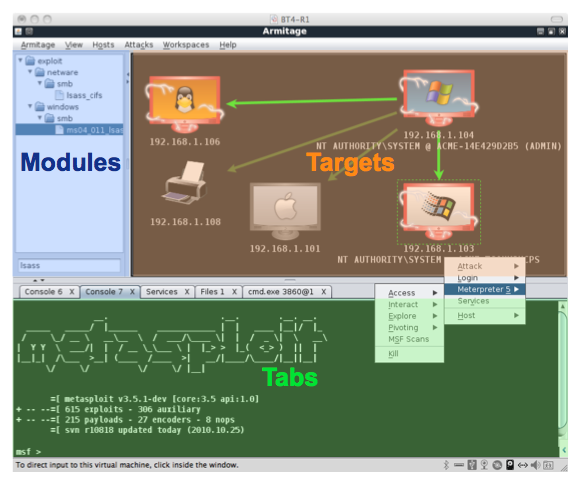Select the Apple host 192.168.1.101 icon
Screen dimensions: 580x484
[x=285, y=211]
